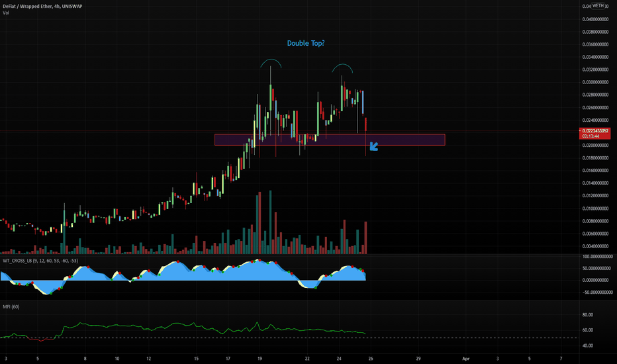Select the Vol indicator label
617x364 pixels.
pos(6,13)
